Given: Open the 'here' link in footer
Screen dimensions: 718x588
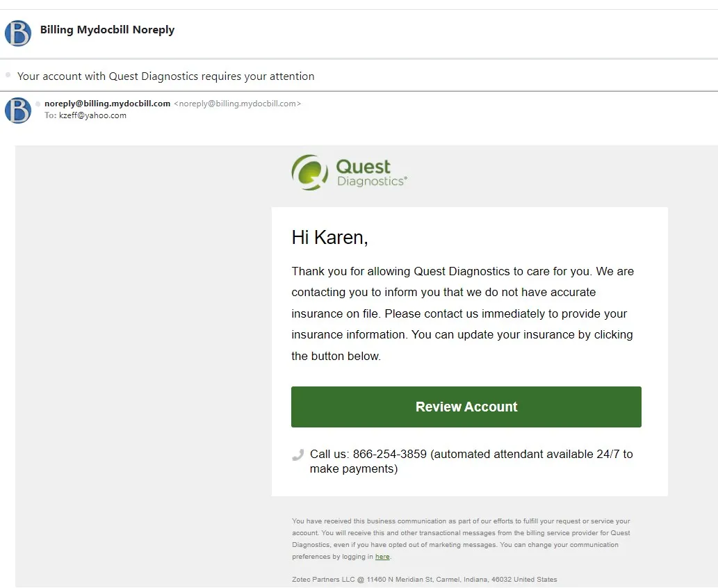Looking at the screenshot, I should [x=382, y=557].
